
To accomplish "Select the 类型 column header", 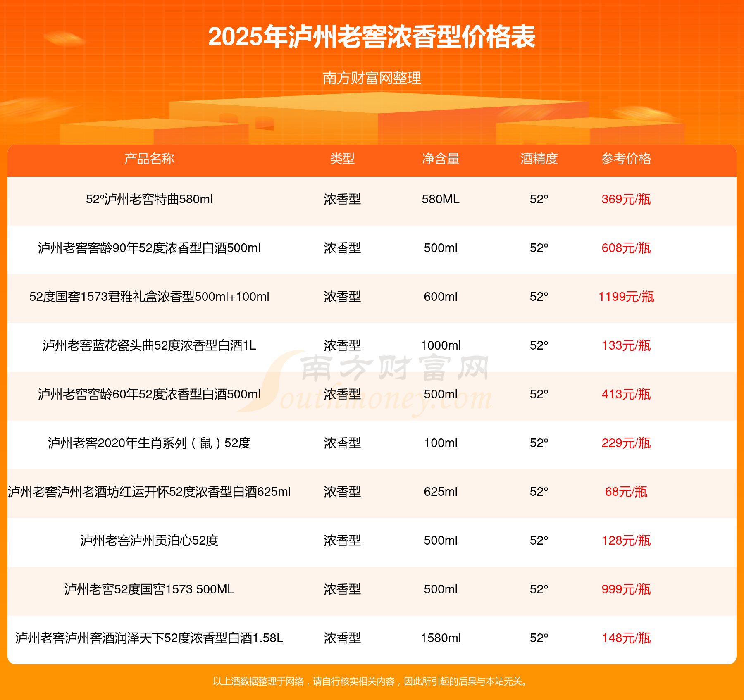I will [342, 159].
